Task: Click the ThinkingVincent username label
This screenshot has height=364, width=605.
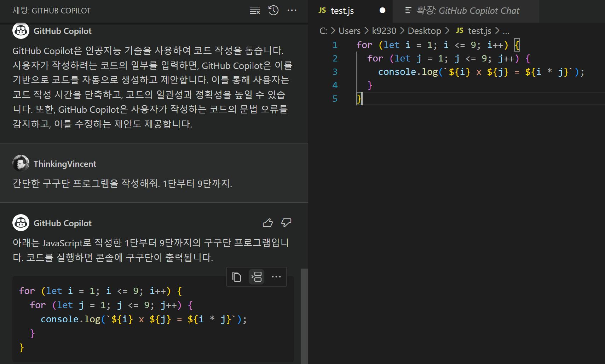Action: click(x=65, y=164)
